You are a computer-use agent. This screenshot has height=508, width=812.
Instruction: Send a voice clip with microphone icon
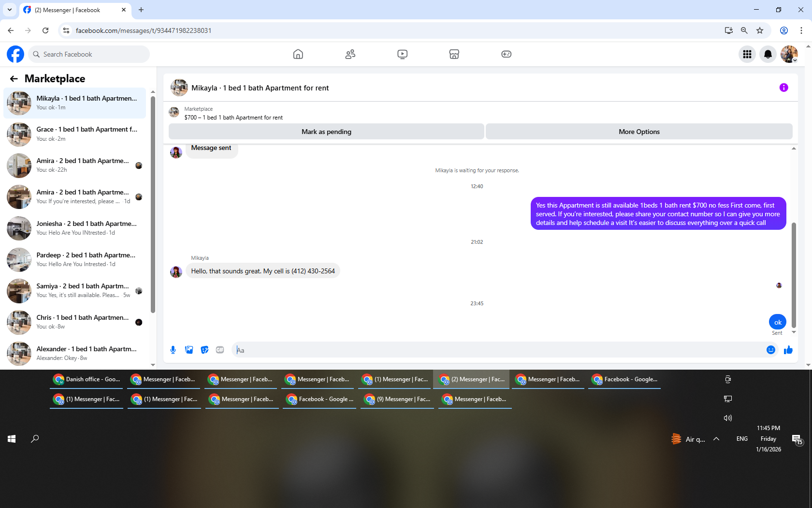tap(173, 350)
